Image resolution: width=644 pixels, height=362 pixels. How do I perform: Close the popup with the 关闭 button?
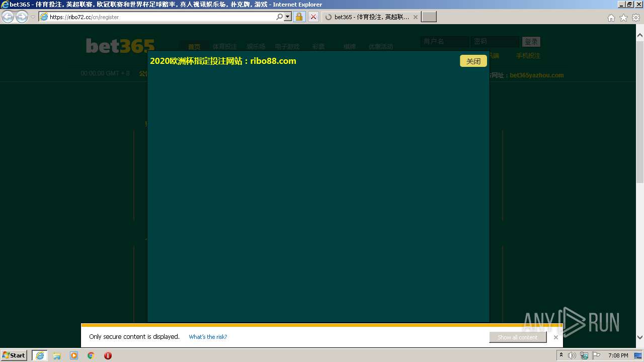point(473,61)
